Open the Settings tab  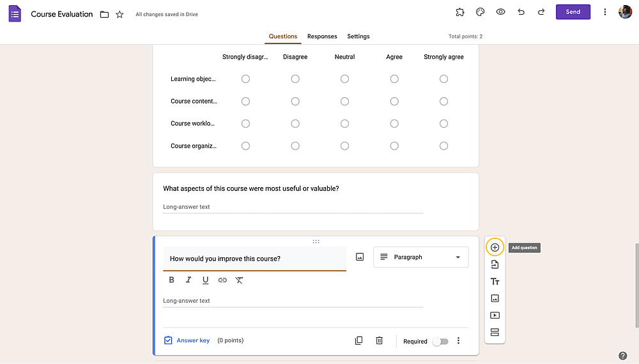point(358,36)
